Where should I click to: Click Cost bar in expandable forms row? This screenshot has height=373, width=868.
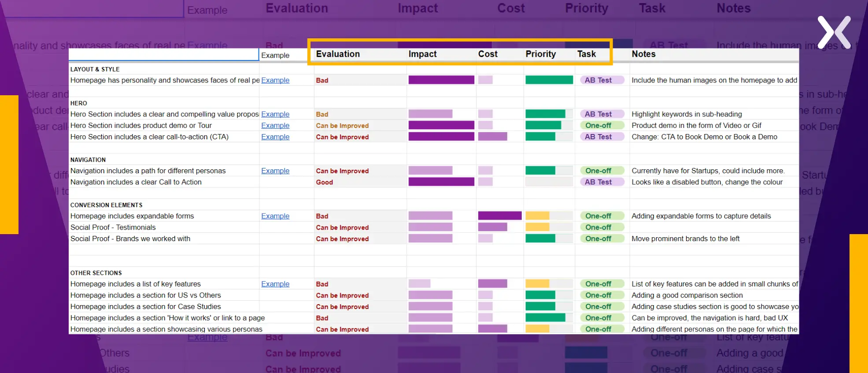500,216
